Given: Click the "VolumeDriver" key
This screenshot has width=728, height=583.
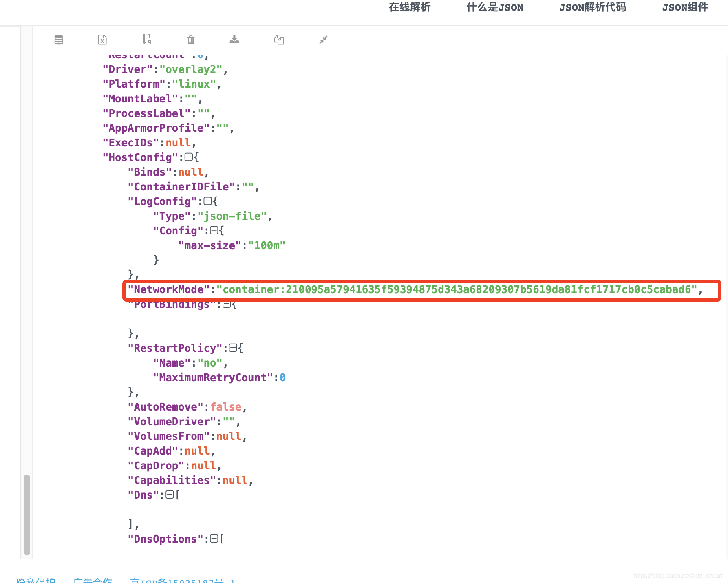Looking at the screenshot, I should pos(172,422).
